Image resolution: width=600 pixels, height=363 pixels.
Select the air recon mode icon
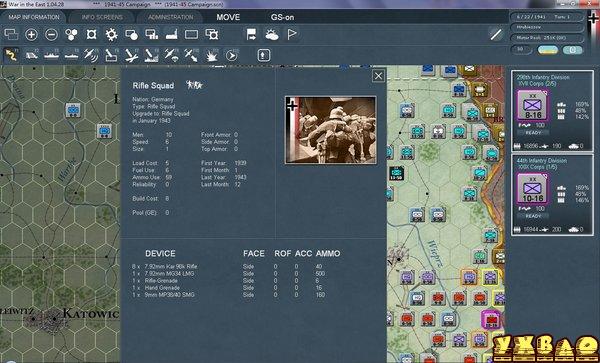pyautogui.click(x=91, y=55)
